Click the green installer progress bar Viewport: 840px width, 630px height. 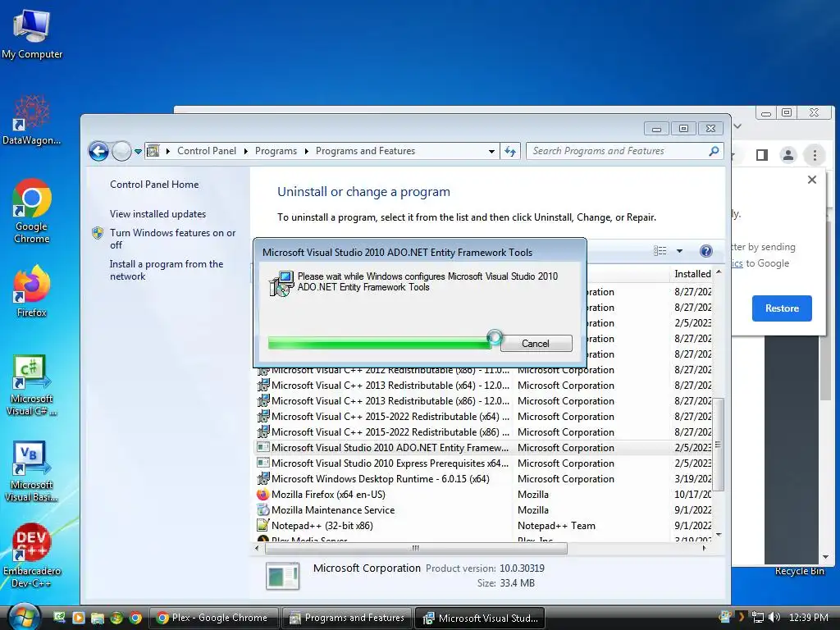click(379, 344)
